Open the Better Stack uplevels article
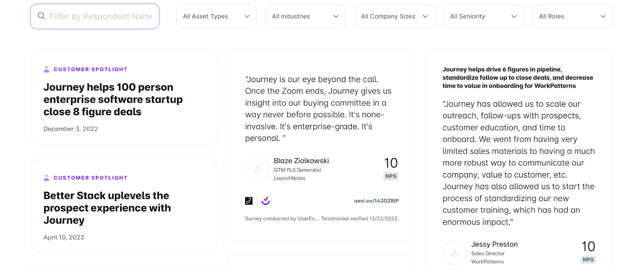Image resolution: width=644 pixels, height=271 pixels. click(107, 208)
